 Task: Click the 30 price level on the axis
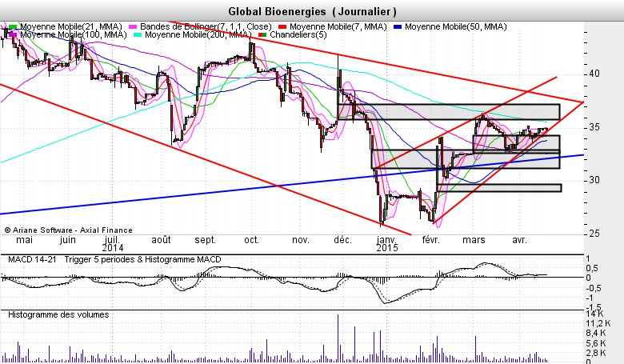(594, 180)
